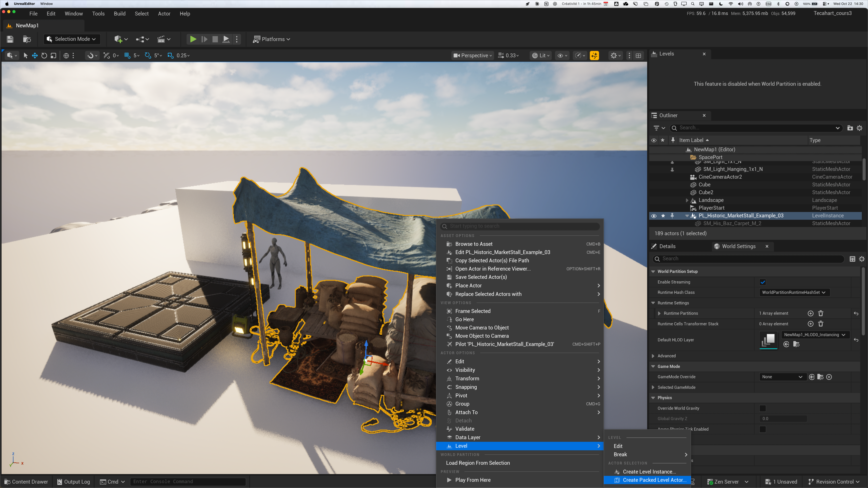Collapse the Physics section
The height and width of the screenshot is (488, 868).
(653, 398)
